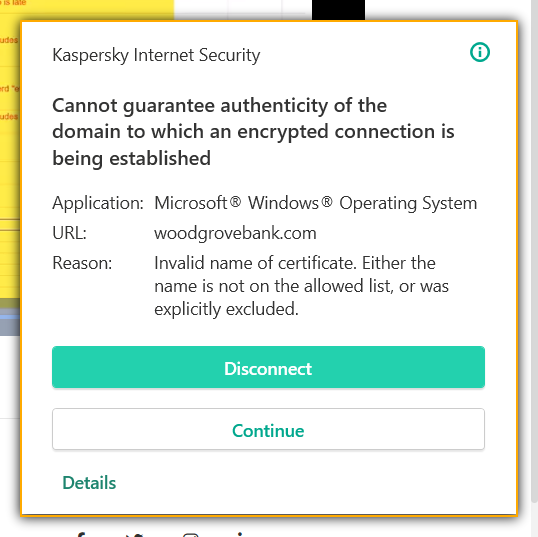Viewport: 538px width, 537px height.
Task: Click the woodgrovebank.com URL text
Action: (x=235, y=233)
